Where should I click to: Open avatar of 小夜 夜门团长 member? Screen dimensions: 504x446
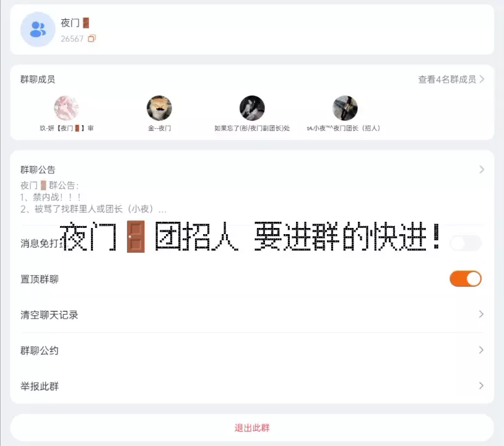click(345, 108)
